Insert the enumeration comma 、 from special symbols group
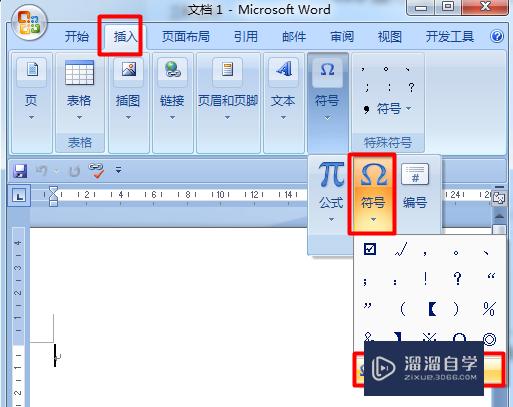Image resolution: width=513 pixels, height=407 pixels. (x=408, y=69)
